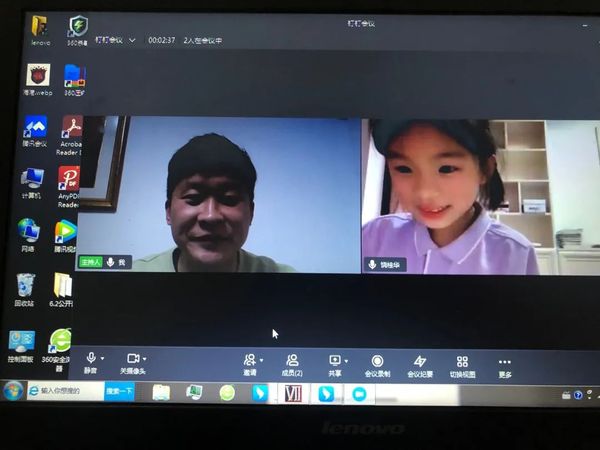
Task: Start recording with 会议录制 icon
Action: [377, 362]
